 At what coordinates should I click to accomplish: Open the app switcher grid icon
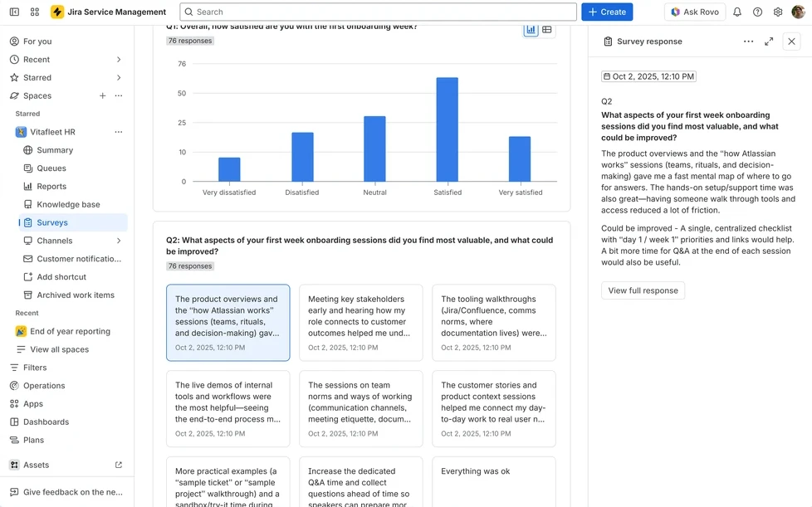(x=34, y=11)
